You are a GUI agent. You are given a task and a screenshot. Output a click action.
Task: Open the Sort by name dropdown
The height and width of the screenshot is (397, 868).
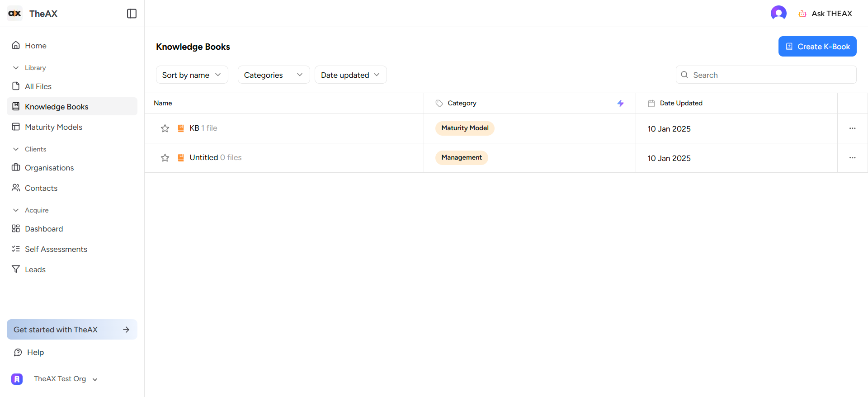point(192,75)
